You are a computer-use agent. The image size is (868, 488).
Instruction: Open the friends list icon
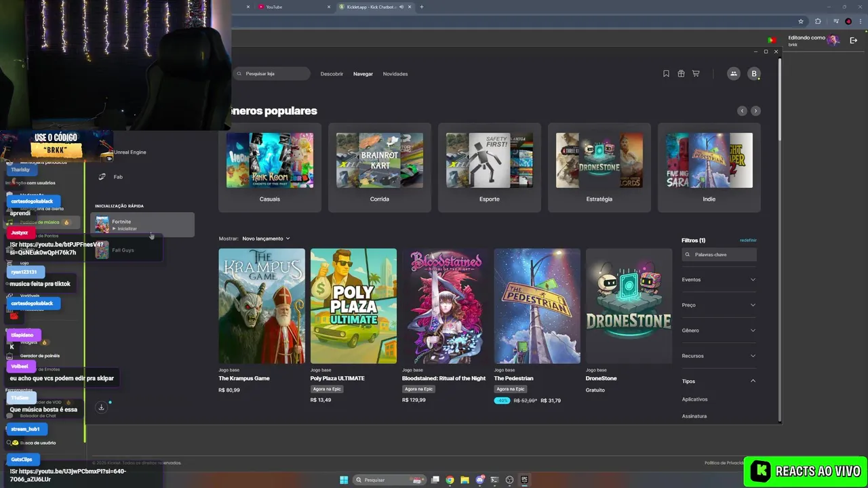(x=733, y=74)
